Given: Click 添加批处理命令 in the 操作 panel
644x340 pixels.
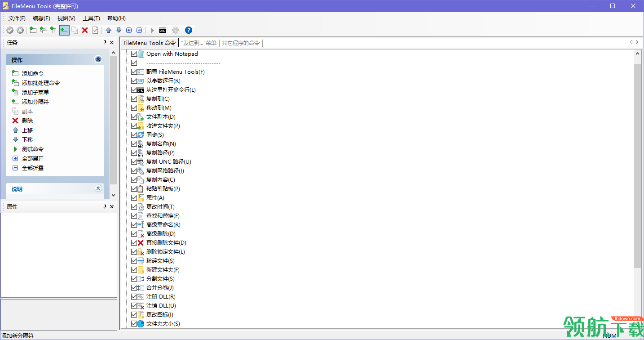Looking at the screenshot, I should pyautogui.click(x=41, y=83).
